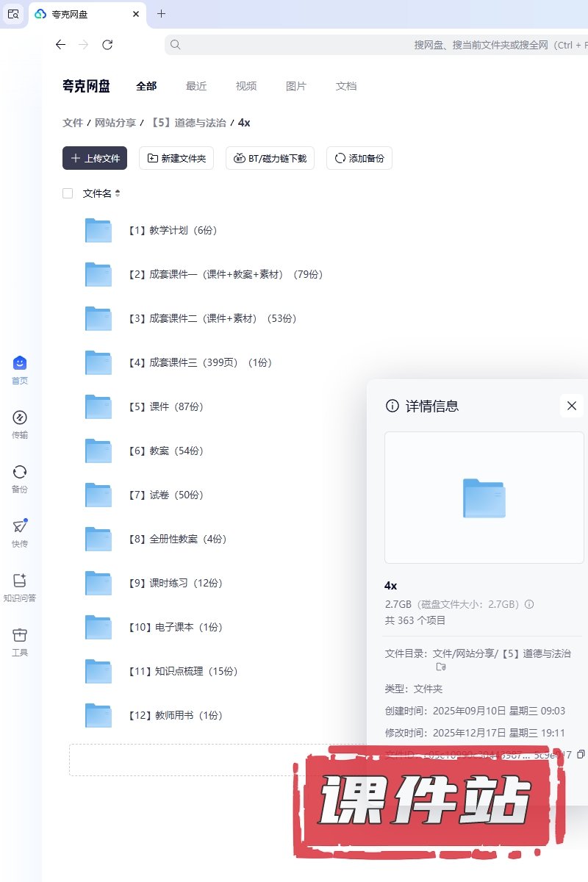Click the 新建文件夹 button
This screenshot has width=588, height=882.
point(176,158)
